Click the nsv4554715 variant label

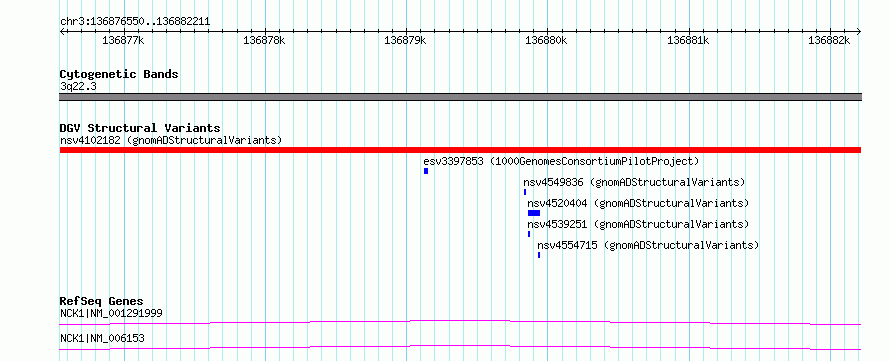(648, 245)
